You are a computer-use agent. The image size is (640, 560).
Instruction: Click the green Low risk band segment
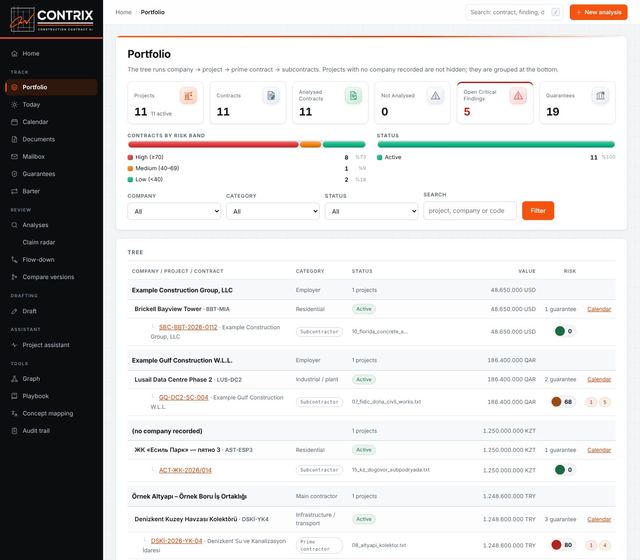pyautogui.click(x=344, y=144)
